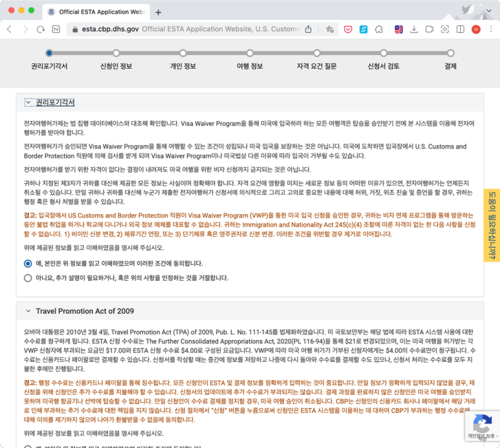Click the 자격 요건 질문 step marker

click(317, 53)
